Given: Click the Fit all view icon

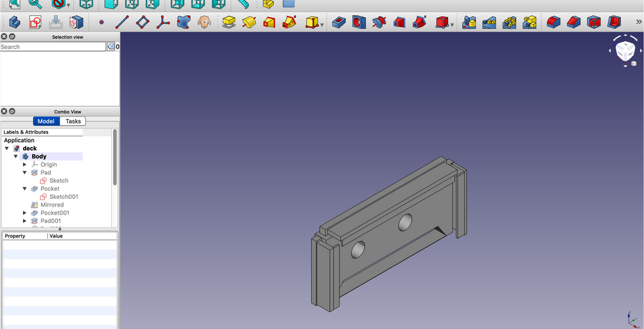Looking at the screenshot, I should coord(14,4).
